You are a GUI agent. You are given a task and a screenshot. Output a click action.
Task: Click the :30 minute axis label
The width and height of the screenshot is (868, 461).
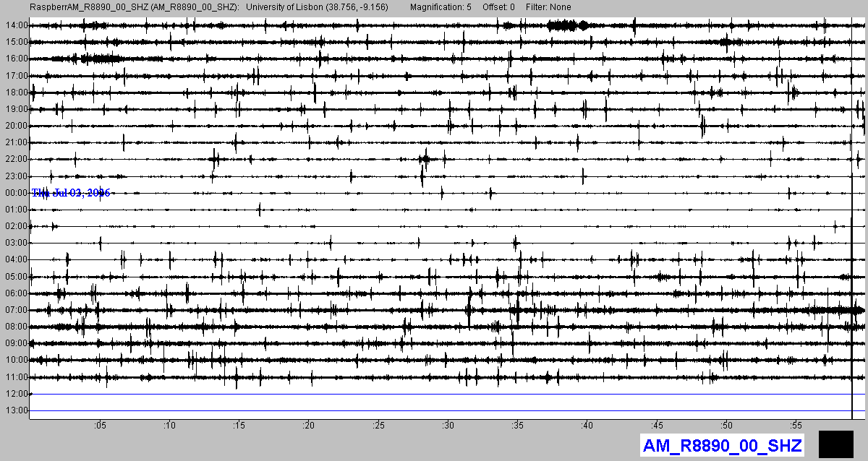pos(448,425)
